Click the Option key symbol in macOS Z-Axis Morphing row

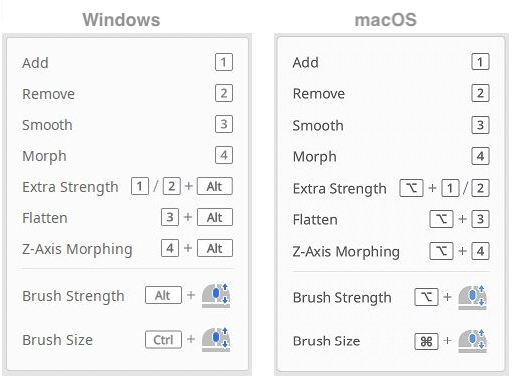[441, 251]
